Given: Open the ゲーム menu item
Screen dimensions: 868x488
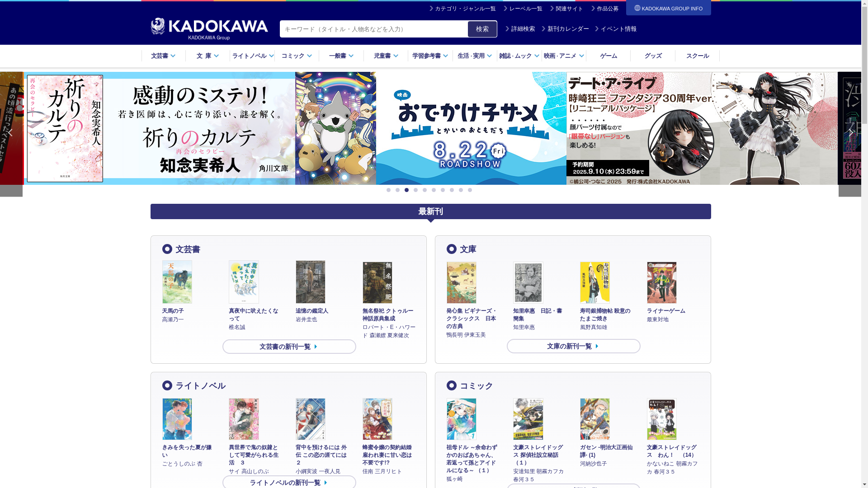Looking at the screenshot, I should (x=608, y=56).
